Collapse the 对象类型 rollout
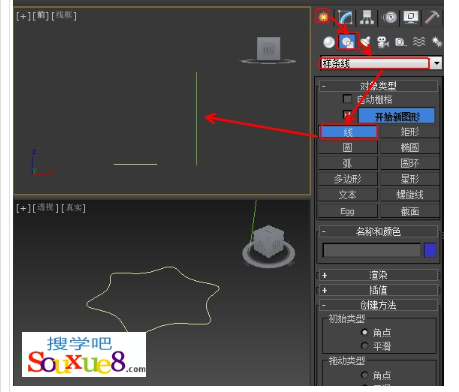 point(378,86)
